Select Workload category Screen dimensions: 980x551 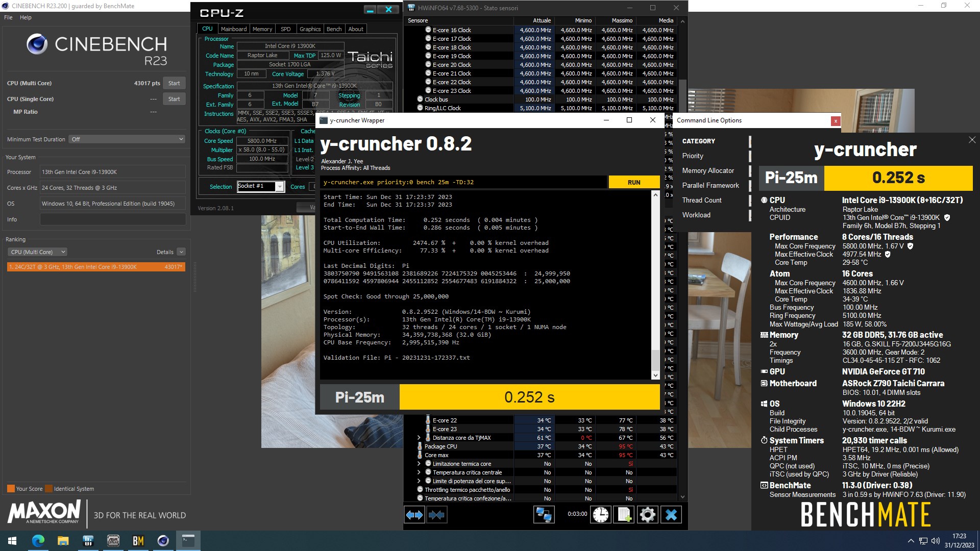(696, 215)
